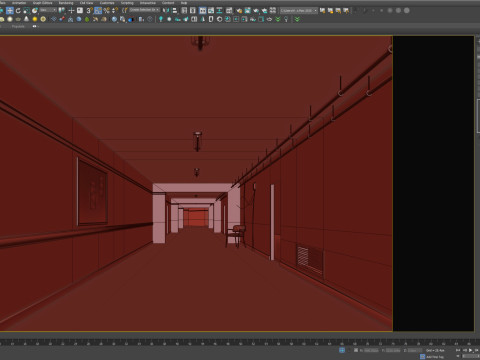Open the Animation menu
480x360 pixels.
coord(19,3)
